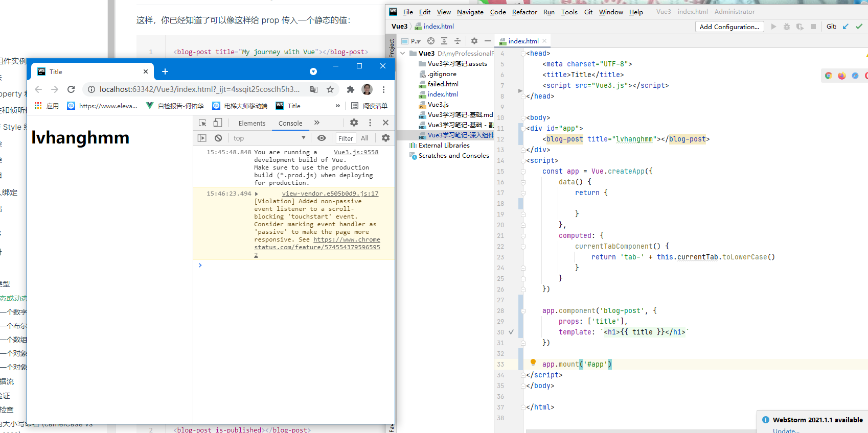This screenshot has width=868, height=433.
Task: Select .gitignore in the project tree
Action: point(442,74)
